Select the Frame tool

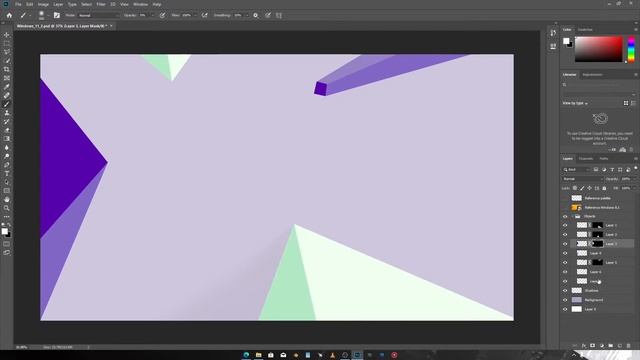point(7,78)
